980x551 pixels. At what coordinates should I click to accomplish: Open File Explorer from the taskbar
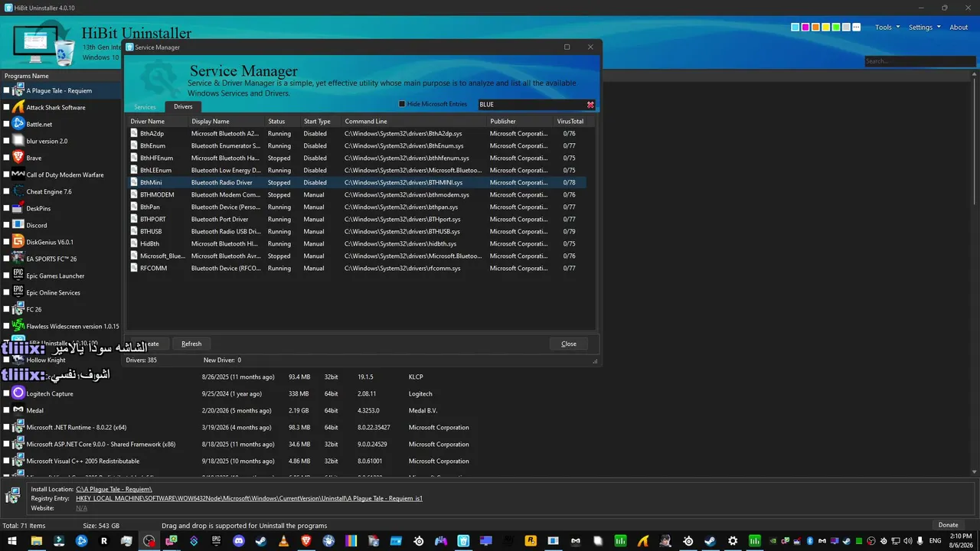pyautogui.click(x=36, y=541)
